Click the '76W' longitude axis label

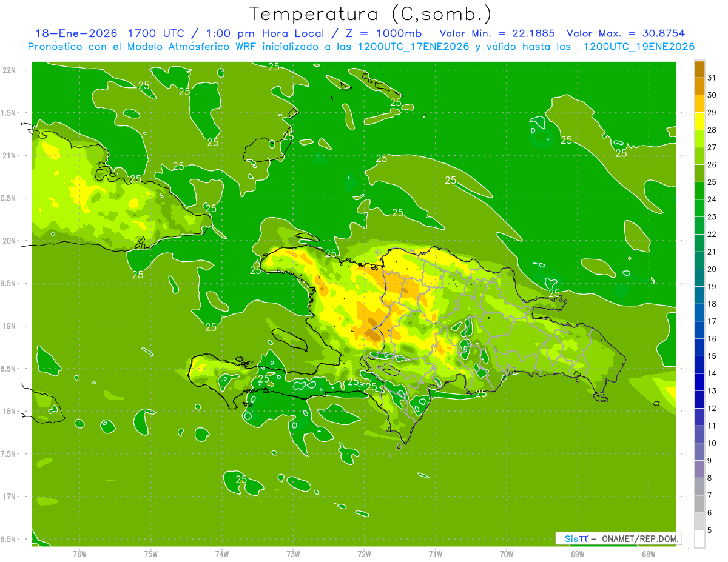pos(79,554)
